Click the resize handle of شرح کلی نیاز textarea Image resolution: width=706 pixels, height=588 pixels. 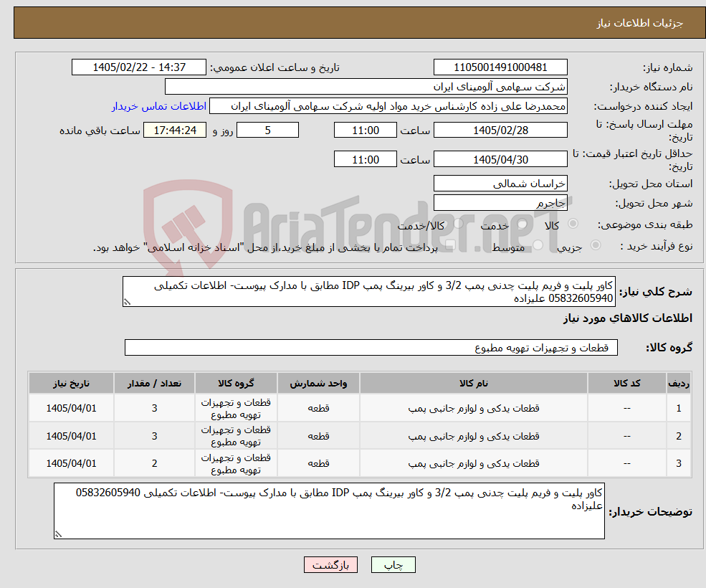tap(127, 303)
